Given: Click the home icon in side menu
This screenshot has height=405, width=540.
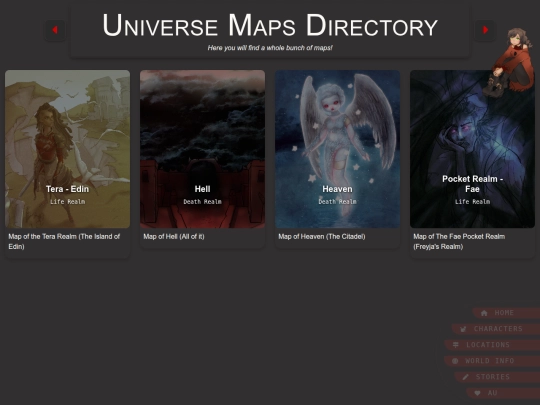Looking at the screenshot, I should point(484,313).
